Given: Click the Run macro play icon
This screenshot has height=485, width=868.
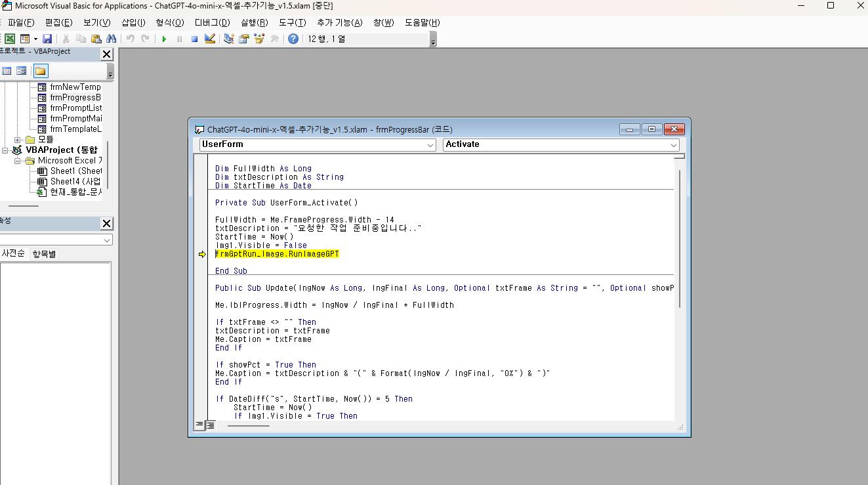Looking at the screenshot, I should pyautogui.click(x=164, y=39).
